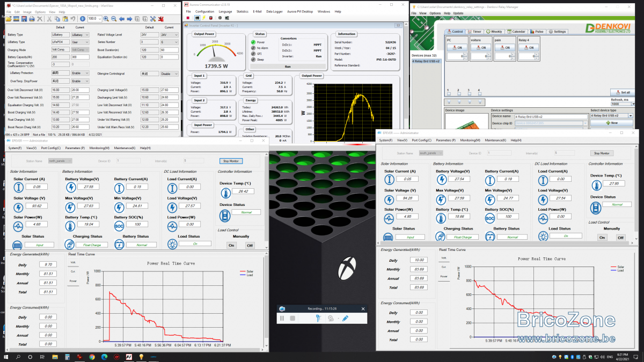Open File Explorer from the taskbar
Image resolution: width=644 pixels, height=362 pixels.
tap(55, 357)
